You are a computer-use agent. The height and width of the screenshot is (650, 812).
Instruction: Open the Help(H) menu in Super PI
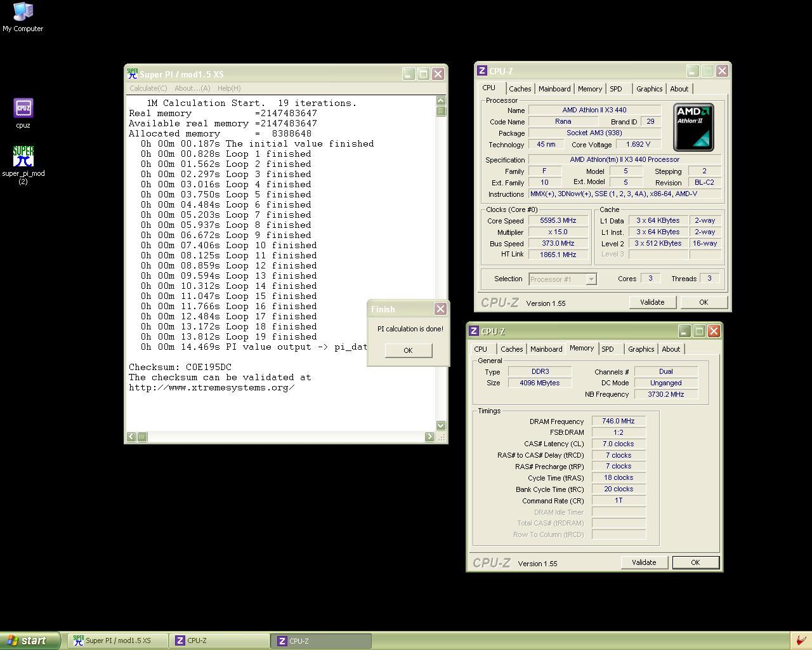(x=229, y=88)
